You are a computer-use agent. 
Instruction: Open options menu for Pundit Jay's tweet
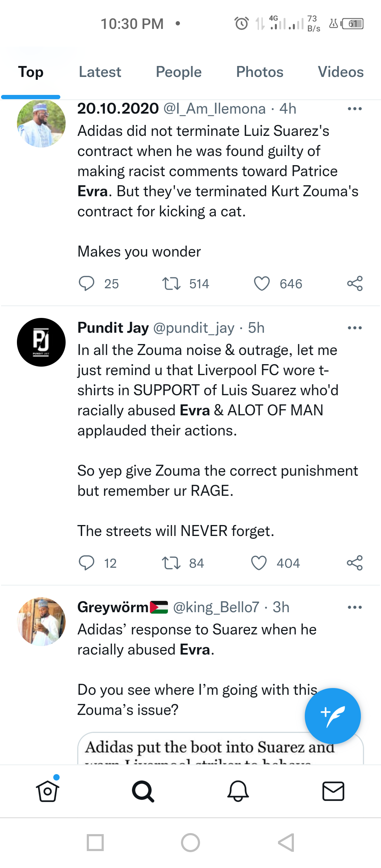coord(355,327)
